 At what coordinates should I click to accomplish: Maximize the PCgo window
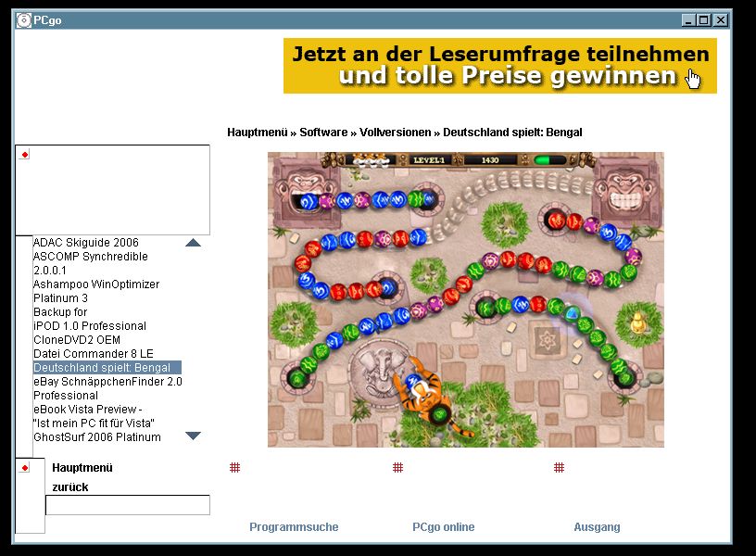click(704, 20)
